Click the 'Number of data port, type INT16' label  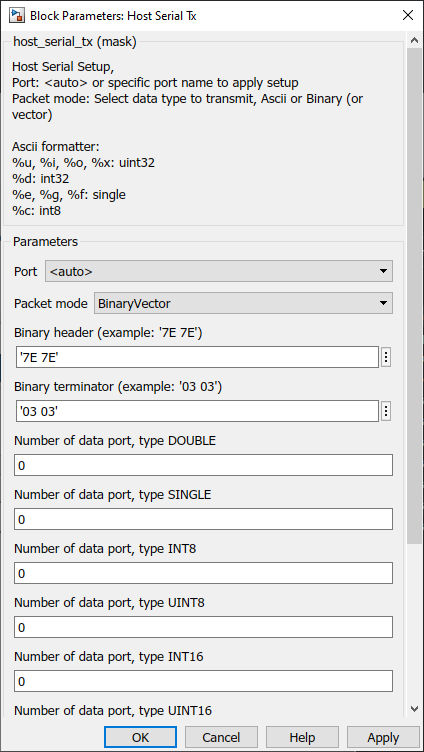pos(109,657)
